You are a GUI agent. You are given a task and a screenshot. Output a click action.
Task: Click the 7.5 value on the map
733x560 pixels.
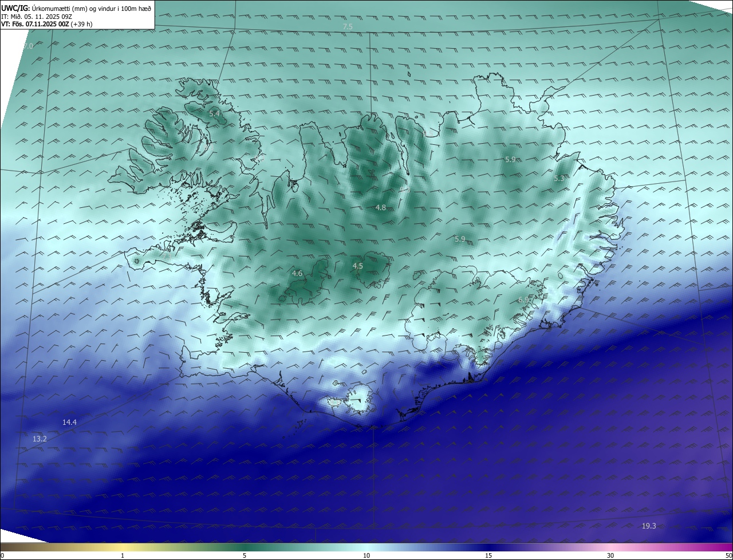(348, 27)
